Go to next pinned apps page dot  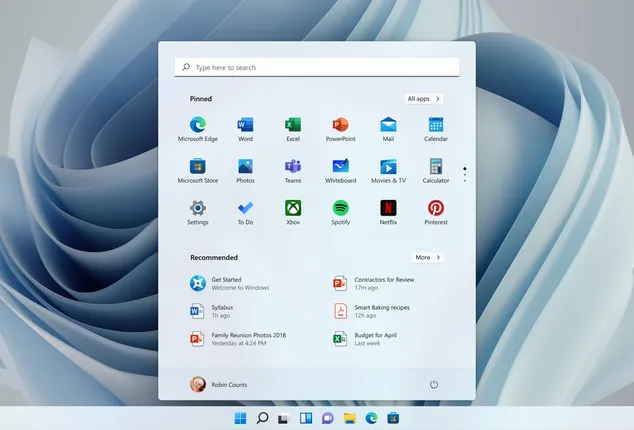(464, 175)
